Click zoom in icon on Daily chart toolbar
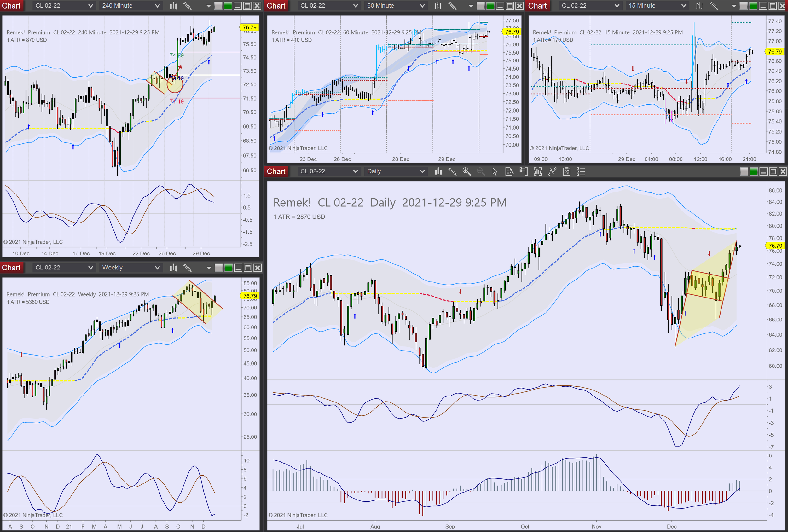The height and width of the screenshot is (532, 788). click(466, 171)
